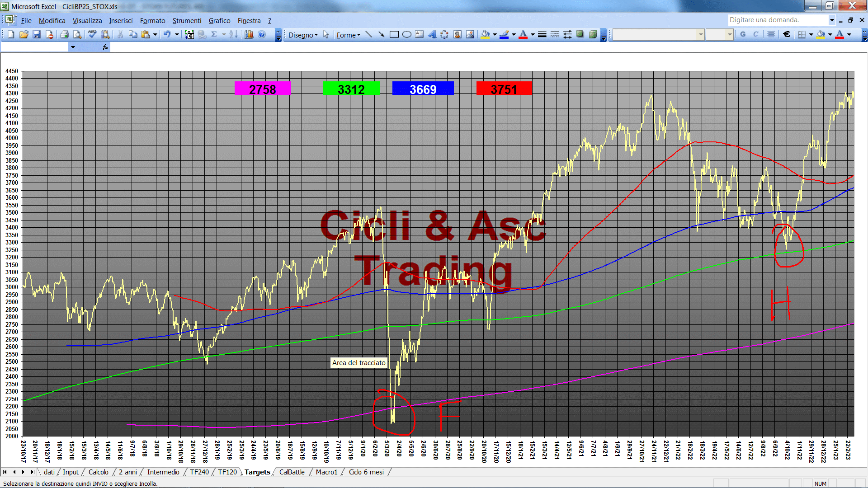The image size is (868, 488).
Task: Open the Disegno dropdown menu
Action: pos(303,35)
